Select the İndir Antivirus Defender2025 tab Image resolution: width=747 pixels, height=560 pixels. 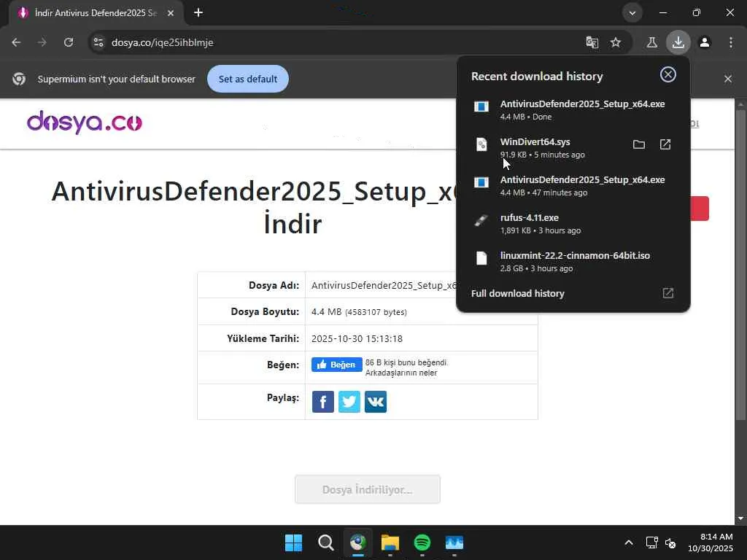tap(96, 13)
